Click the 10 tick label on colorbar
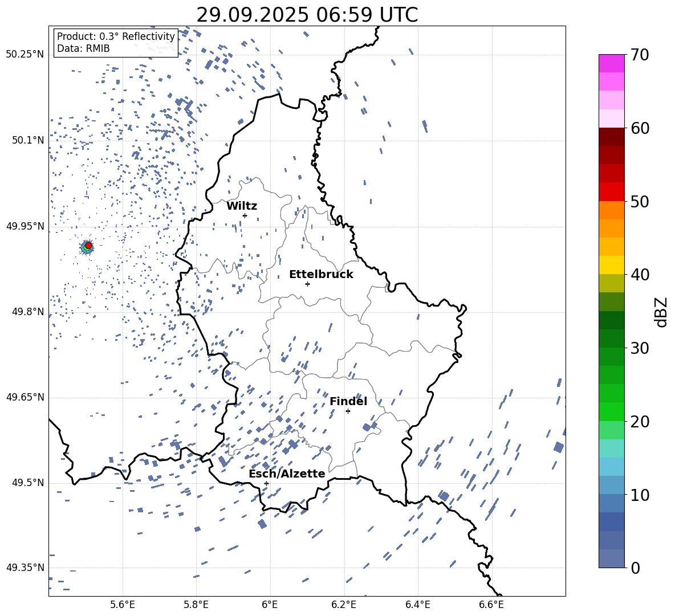The width and height of the screenshot is (675, 616). pyautogui.click(x=639, y=495)
